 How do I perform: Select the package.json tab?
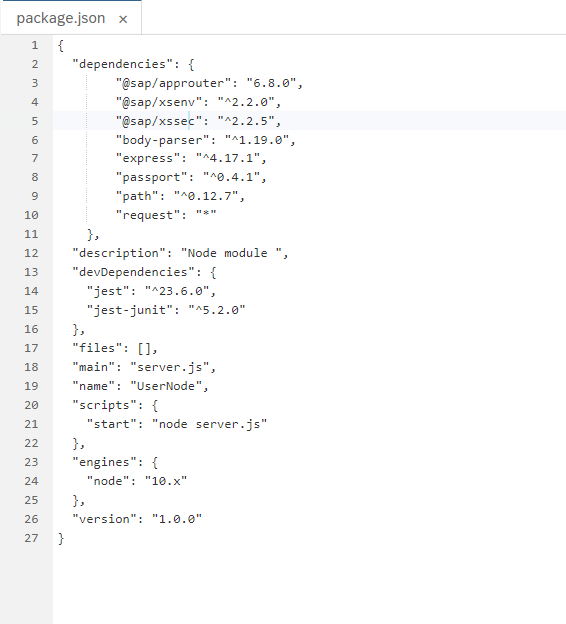(61, 18)
